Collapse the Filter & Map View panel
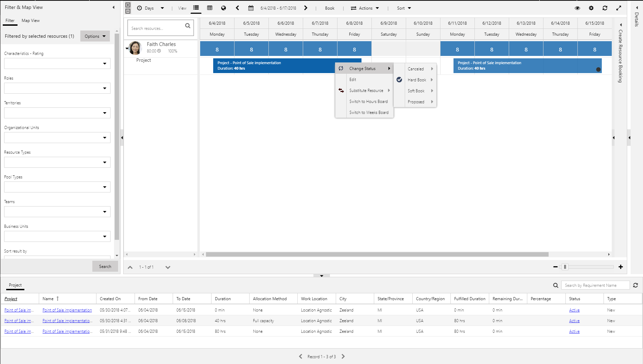 pos(114,7)
